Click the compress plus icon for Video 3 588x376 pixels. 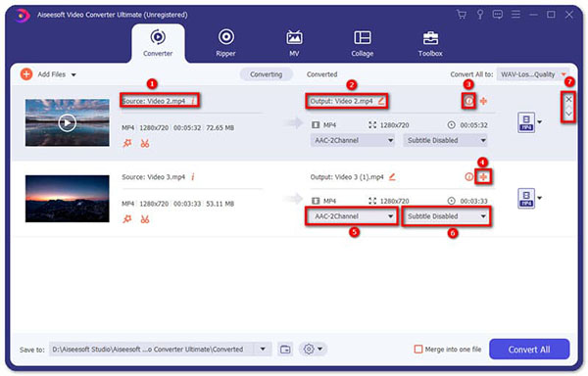484,177
